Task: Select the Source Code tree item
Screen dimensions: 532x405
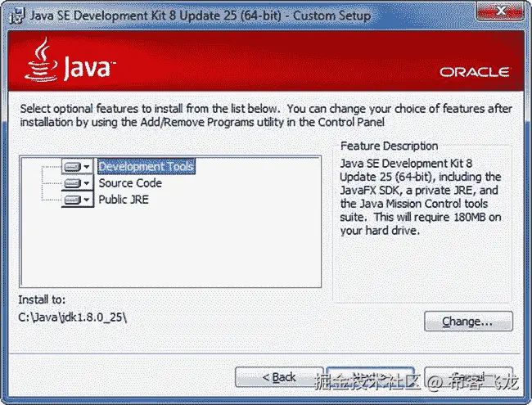Action: (x=130, y=183)
